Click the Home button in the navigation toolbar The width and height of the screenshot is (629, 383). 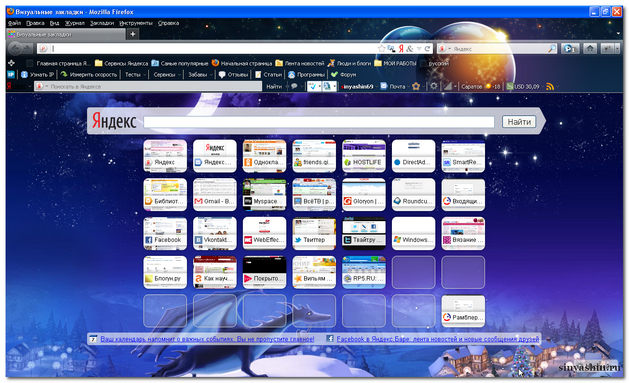[x=589, y=49]
